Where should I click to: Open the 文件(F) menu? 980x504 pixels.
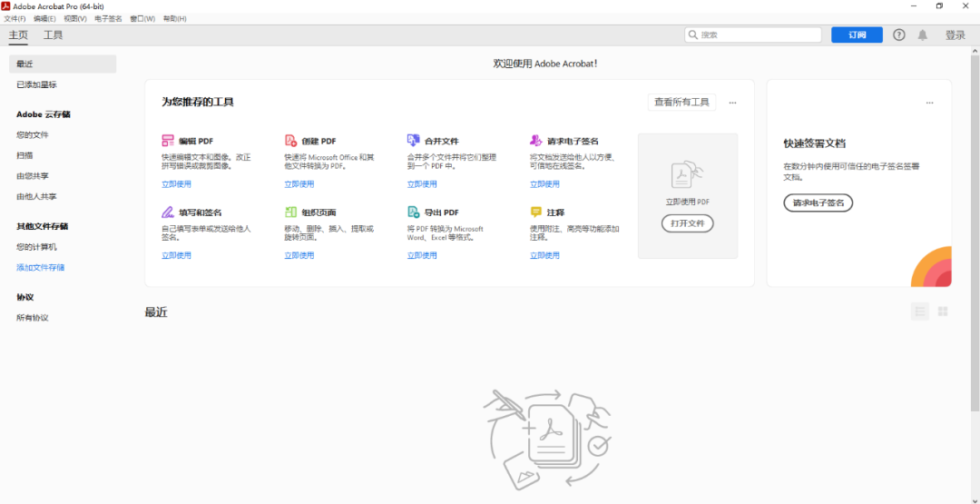[x=15, y=18]
